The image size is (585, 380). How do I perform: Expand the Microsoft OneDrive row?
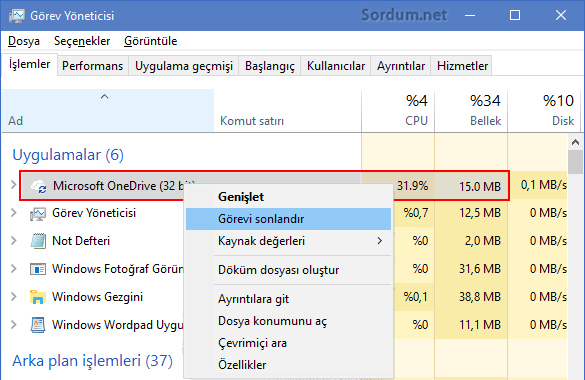[x=13, y=185]
